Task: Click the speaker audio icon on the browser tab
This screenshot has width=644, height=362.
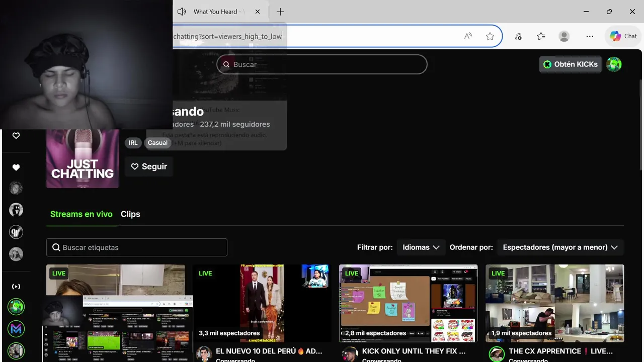Action: 182,12
